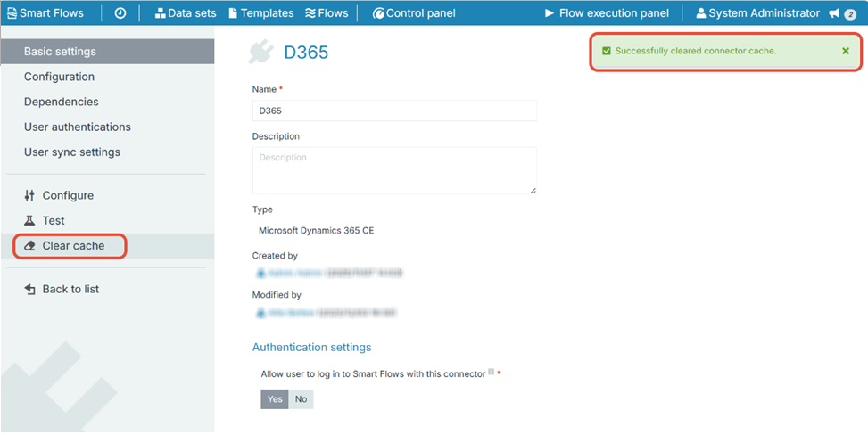The image size is (868, 435).
Task: Click the connector plug icon beside D365
Action: coord(261,52)
